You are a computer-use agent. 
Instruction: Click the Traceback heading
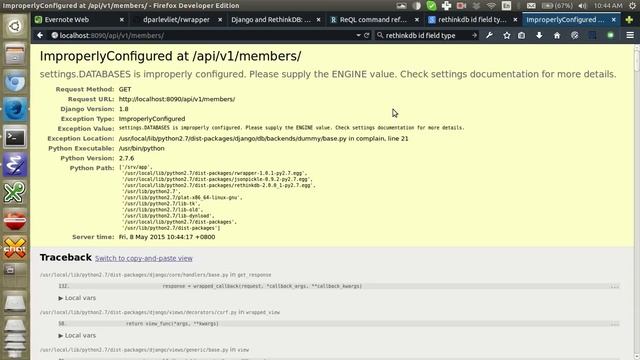(x=65, y=258)
